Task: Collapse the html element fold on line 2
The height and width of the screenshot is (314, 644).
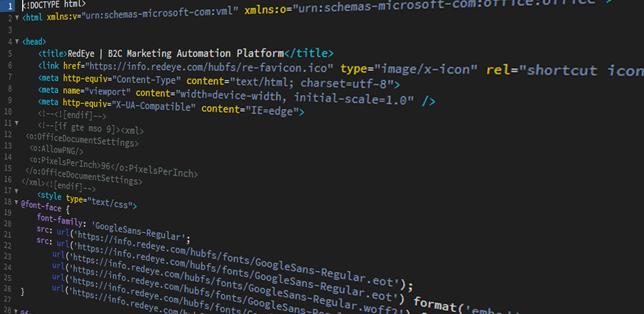Action: click(16, 18)
